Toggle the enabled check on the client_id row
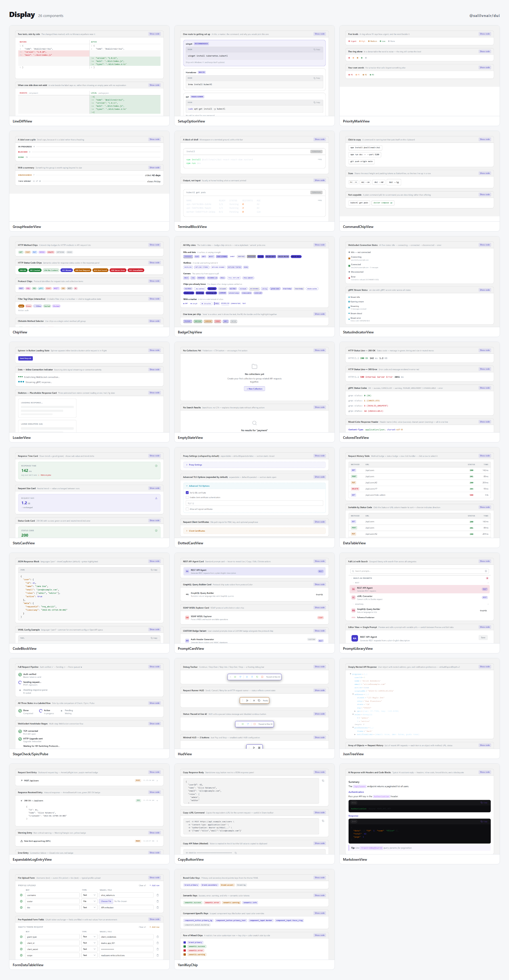The width and height of the screenshot is (509, 980). [21, 943]
